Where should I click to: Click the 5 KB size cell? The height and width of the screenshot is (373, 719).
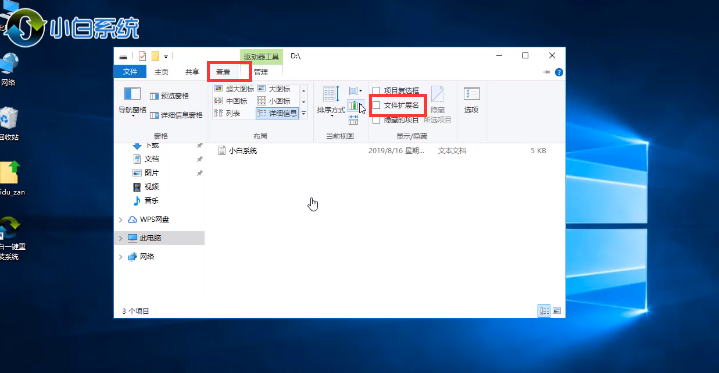538,150
